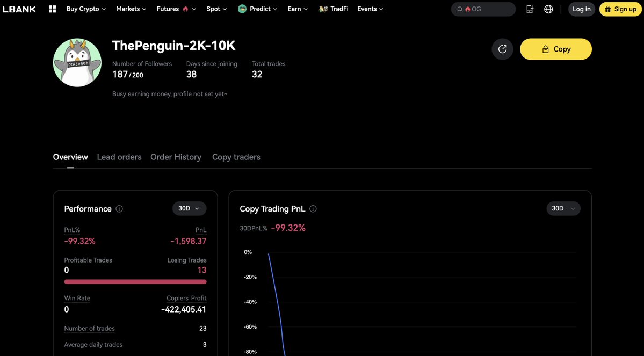644x356 pixels.
Task: Expand the Buy Crypto menu
Action: (86, 9)
